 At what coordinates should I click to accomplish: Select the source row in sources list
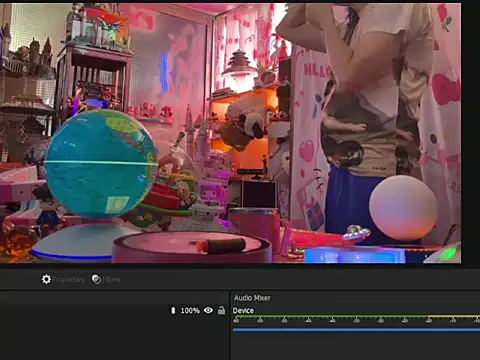click(114, 310)
